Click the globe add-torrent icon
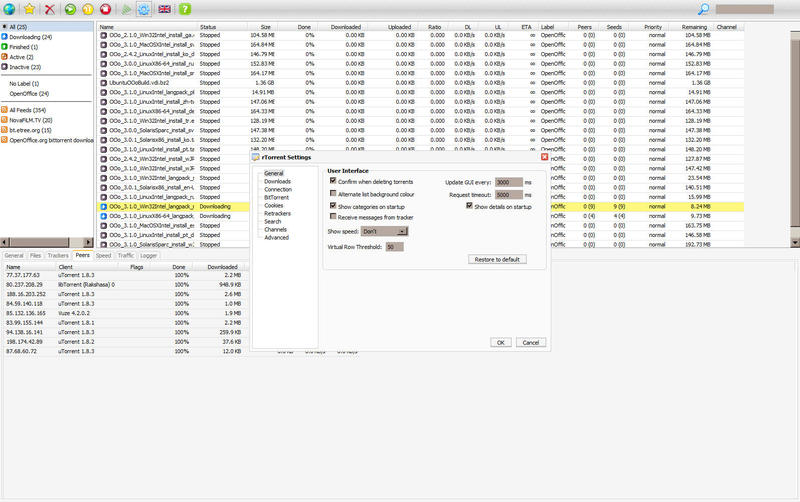The width and height of the screenshot is (800, 502). (9, 9)
